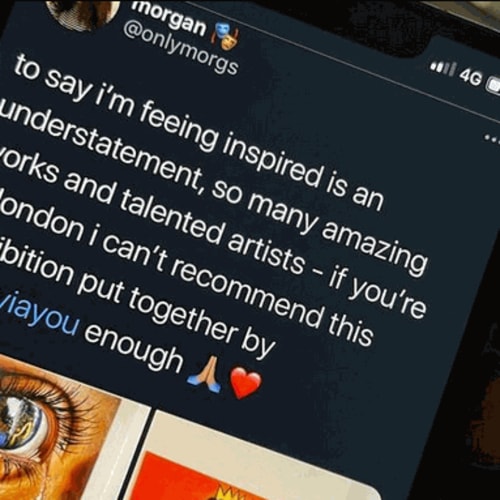Tap the praying hands emoji
Image resolution: width=500 pixels, height=500 pixels.
point(204,373)
